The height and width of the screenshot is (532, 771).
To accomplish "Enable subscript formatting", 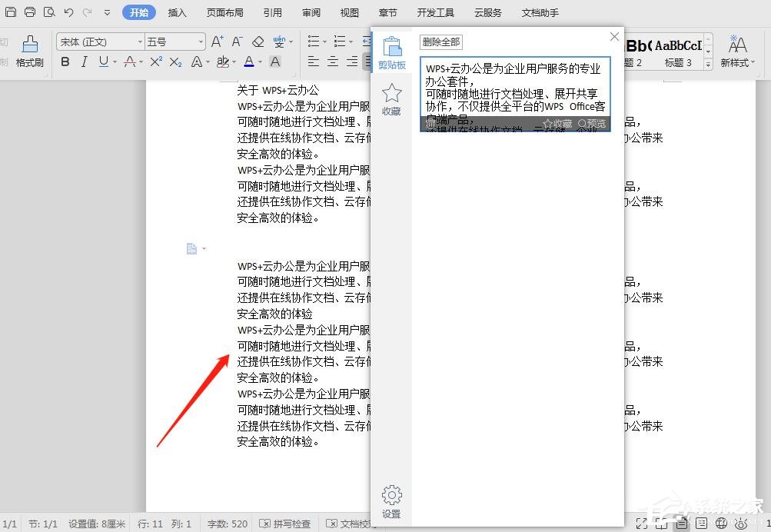I will (x=175, y=62).
